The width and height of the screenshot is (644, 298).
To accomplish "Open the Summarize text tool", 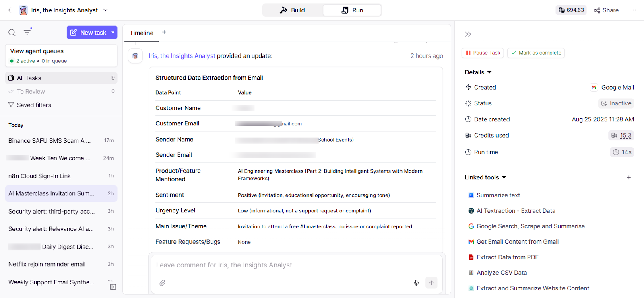I will point(494,195).
